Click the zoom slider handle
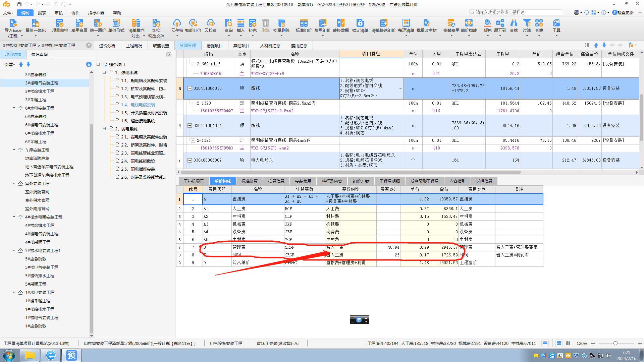 tap(615, 343)
